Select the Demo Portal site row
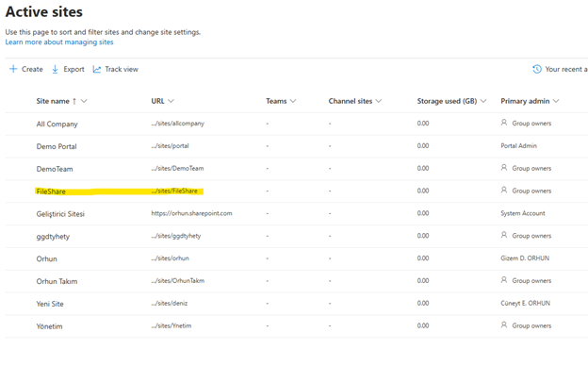 click(296, 146)
